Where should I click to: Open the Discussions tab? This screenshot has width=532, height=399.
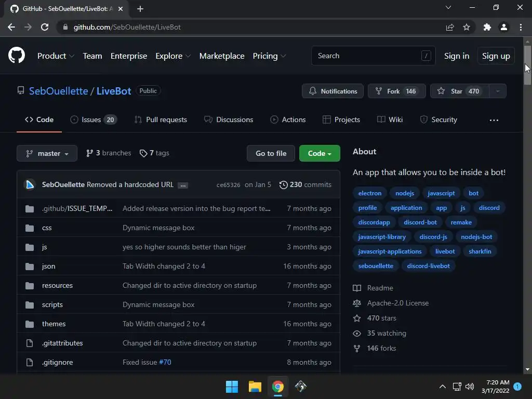[229, 120]
